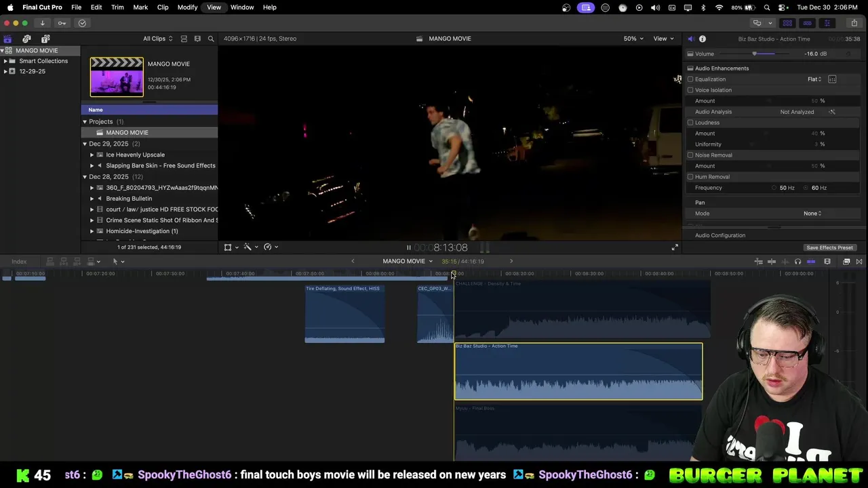Viewport: 868px width, 488px height.
Task: Expand the Breaking Bulletin clip
Action: pyautogui.click(x=92, y=199)
